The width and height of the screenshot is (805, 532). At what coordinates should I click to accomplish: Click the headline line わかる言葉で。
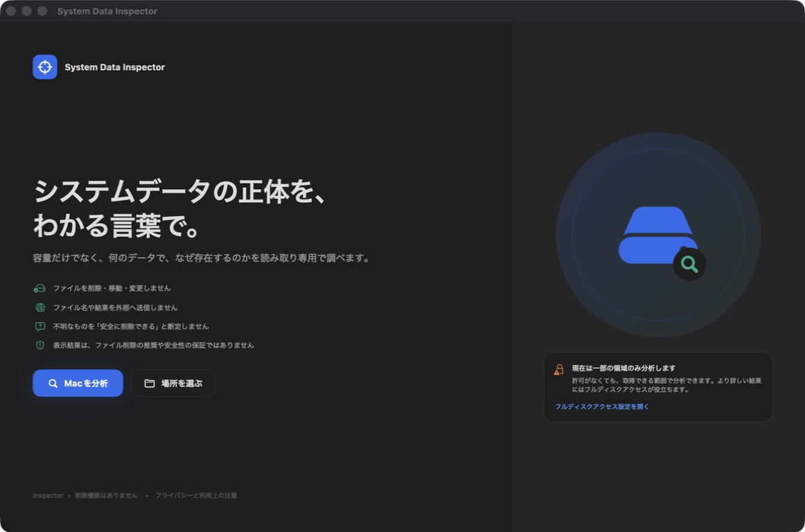coord(116,225)
